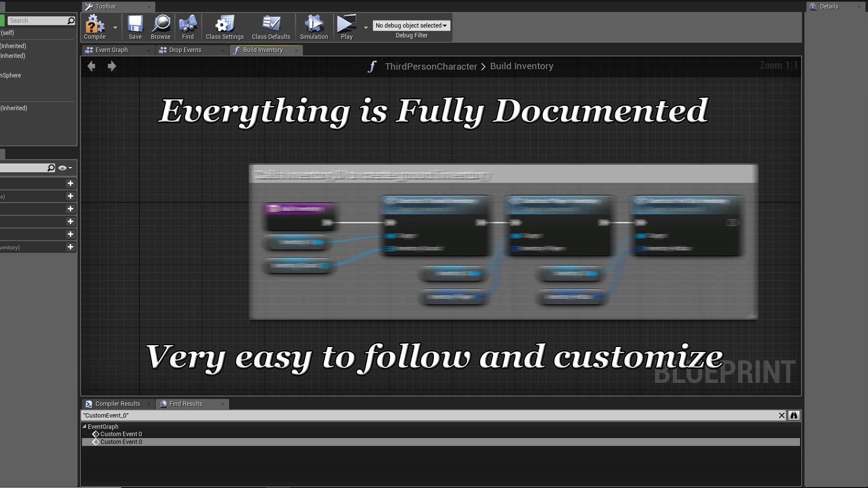The height and width of the screenshot is (488, 868).
Task: Save the blueprint with the Save icon
Action: tap(135, 25)
